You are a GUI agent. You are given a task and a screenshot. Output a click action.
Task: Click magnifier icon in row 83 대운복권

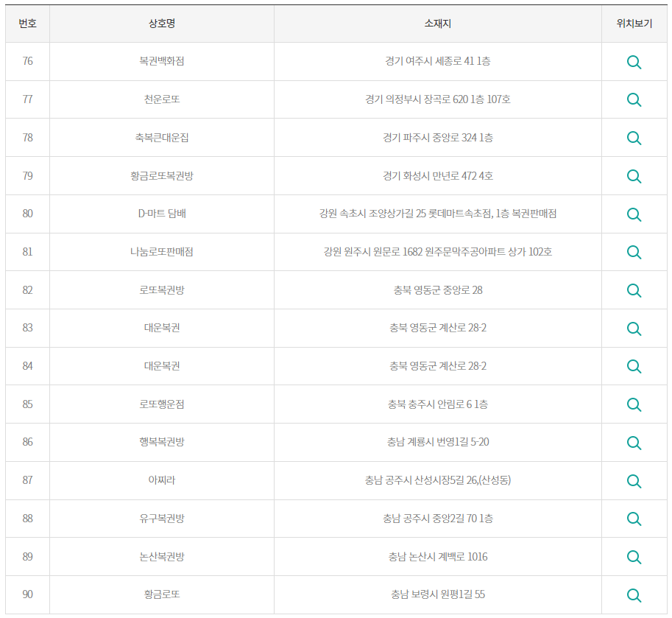[x=634, y=329]
